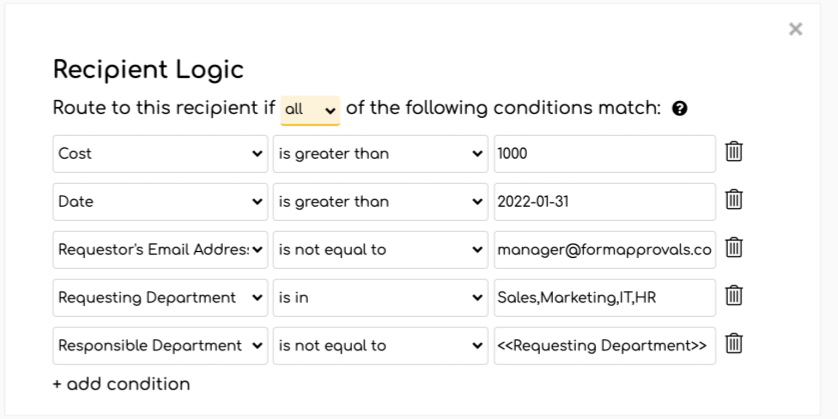
Task: Change the Requestor's Email Address field selector
Action: [160, 250]
